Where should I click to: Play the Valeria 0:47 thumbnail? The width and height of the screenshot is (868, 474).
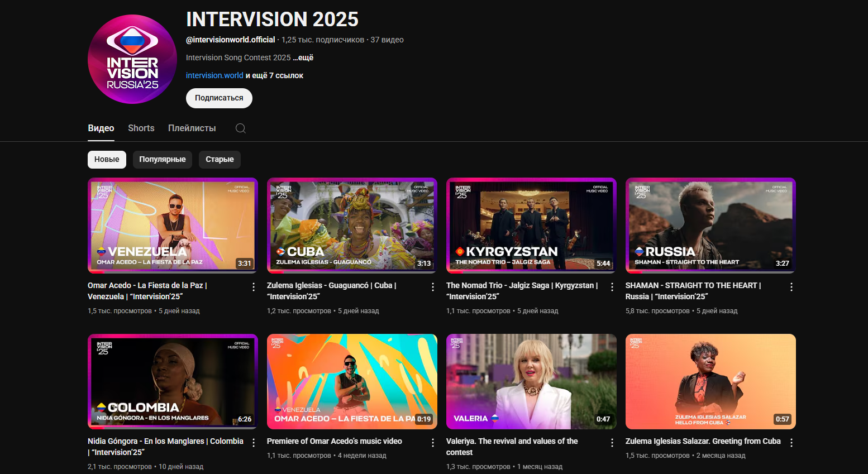point(531,381)
